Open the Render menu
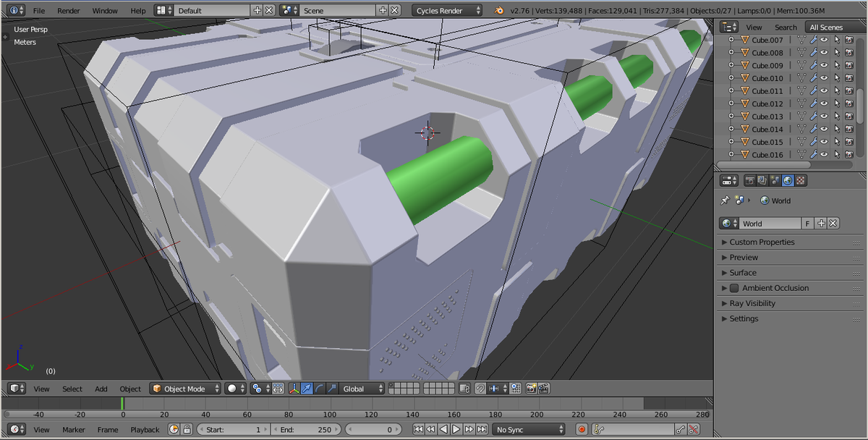The height and width of the screenshot is (440, 868). tap(69, 11)
